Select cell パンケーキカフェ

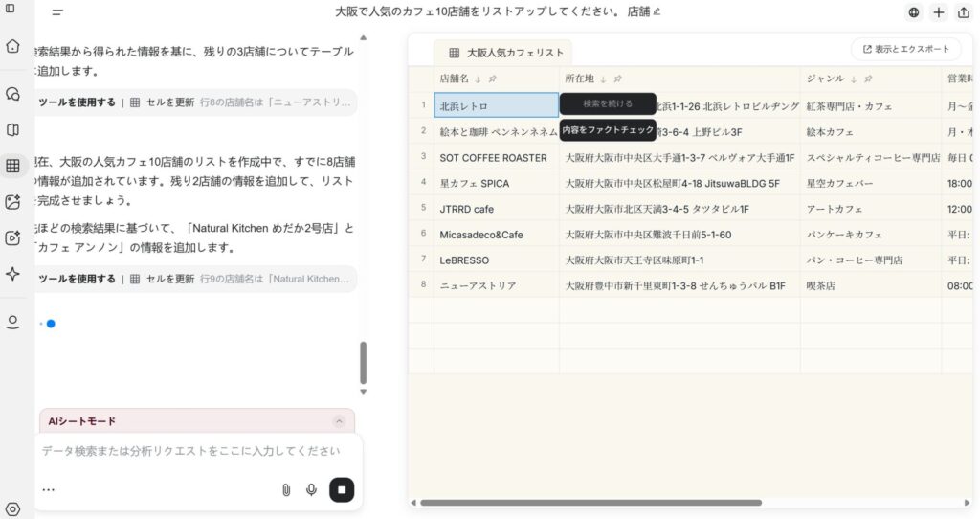coord(871,235)
